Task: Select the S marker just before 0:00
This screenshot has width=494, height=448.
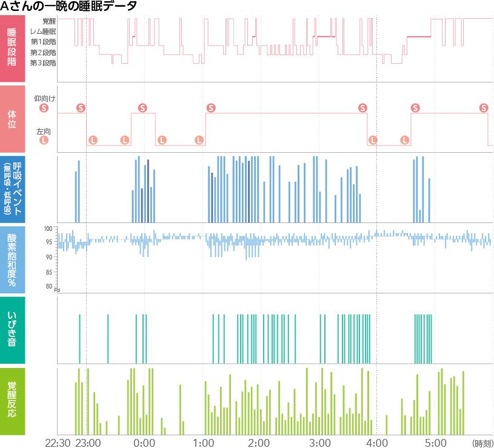Action: pos(142,108)
